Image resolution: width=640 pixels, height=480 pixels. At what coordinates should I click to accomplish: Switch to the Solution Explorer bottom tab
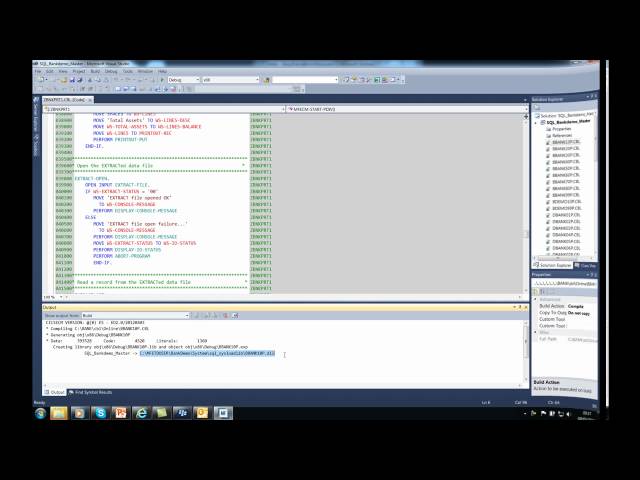click(552, 265)
